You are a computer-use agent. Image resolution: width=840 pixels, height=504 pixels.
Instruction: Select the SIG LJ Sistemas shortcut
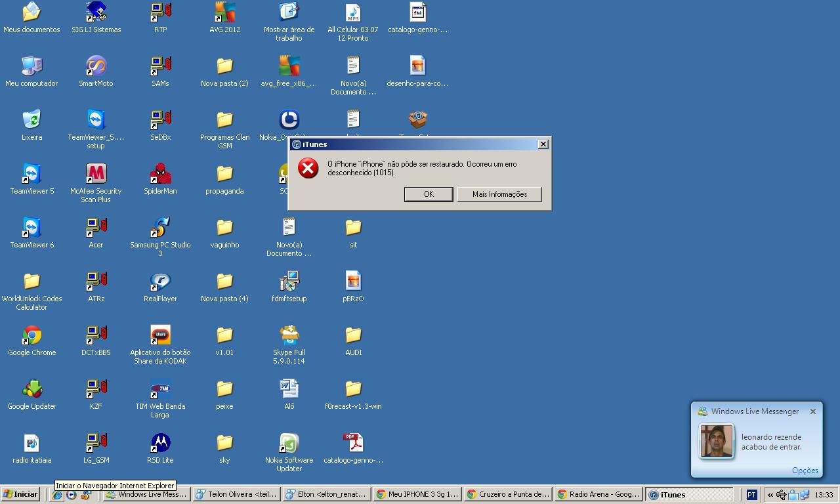pyautogui.click(x=96, y=12)
